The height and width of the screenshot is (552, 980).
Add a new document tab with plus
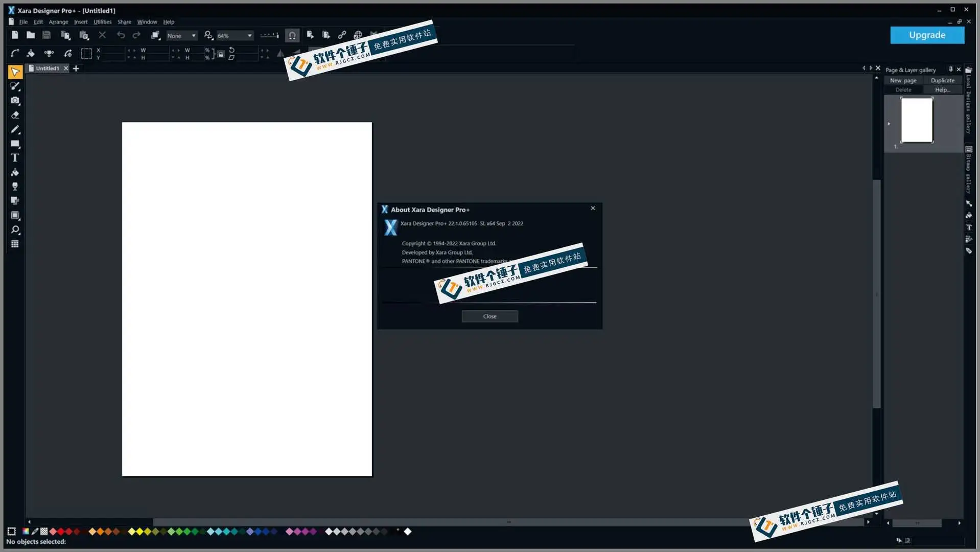[76, 68]
